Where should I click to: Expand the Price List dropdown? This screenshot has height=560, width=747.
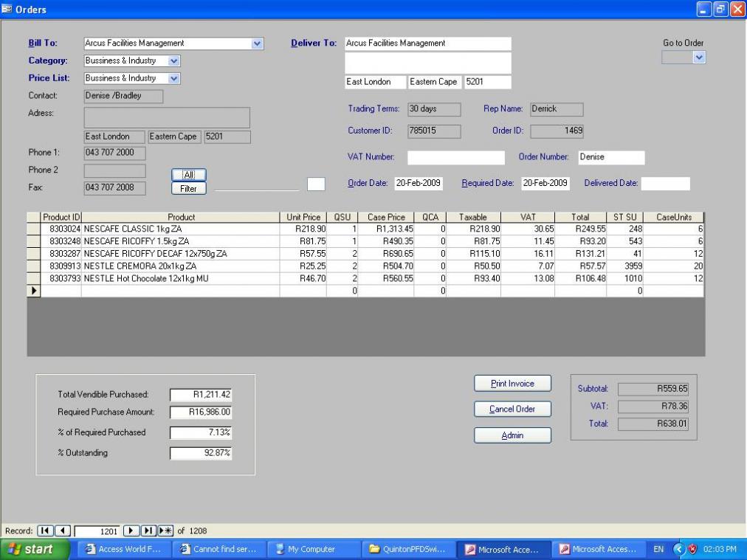pos(174,78)
